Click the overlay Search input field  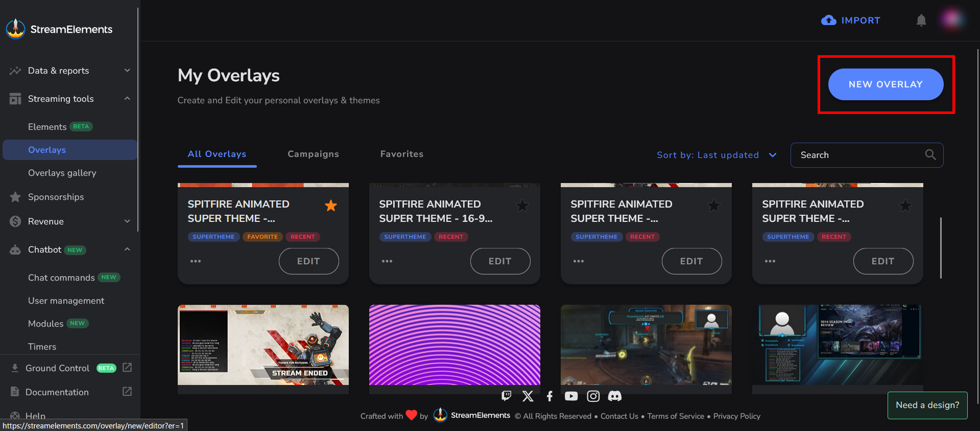[x=867, y=155]
